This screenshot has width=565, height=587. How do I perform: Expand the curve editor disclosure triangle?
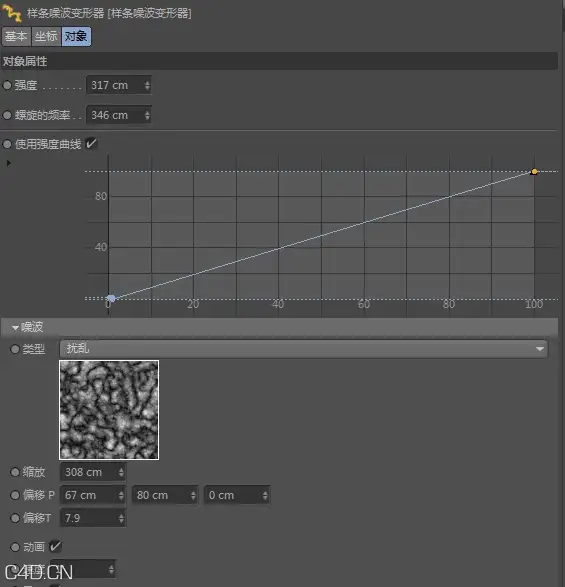click(9, 163)
